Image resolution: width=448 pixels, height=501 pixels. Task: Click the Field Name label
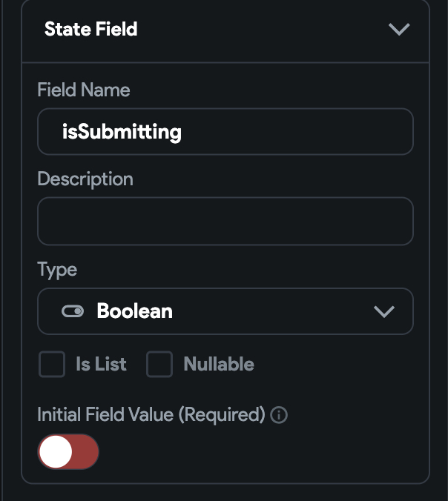pyautogui.click(x=84, y=90)
